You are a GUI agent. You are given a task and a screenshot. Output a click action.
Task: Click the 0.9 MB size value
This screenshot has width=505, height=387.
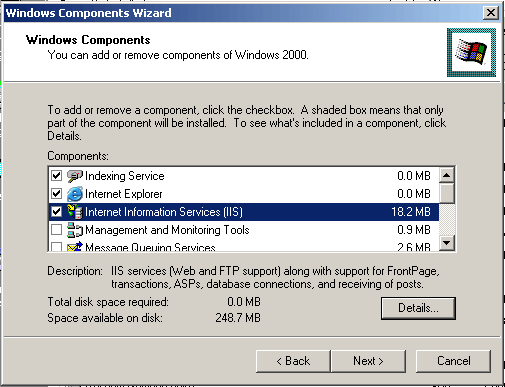[x=414, y=230]
